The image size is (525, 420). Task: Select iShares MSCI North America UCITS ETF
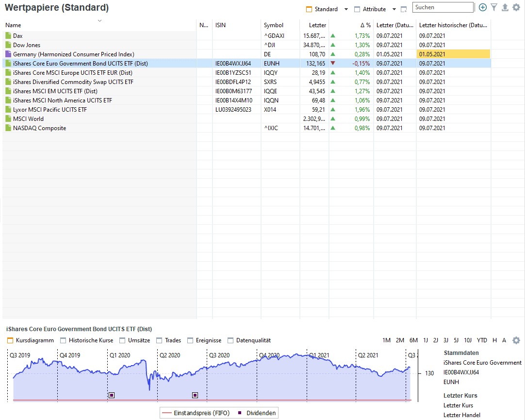(x=246, y=100)
